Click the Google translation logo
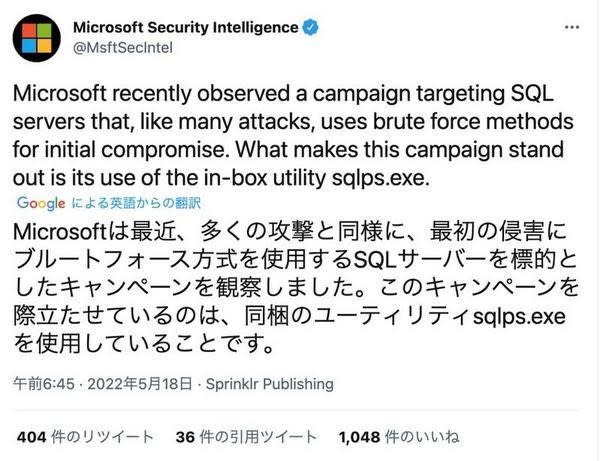The width and height of the screenshot is (600, 461). pos(41,203)
